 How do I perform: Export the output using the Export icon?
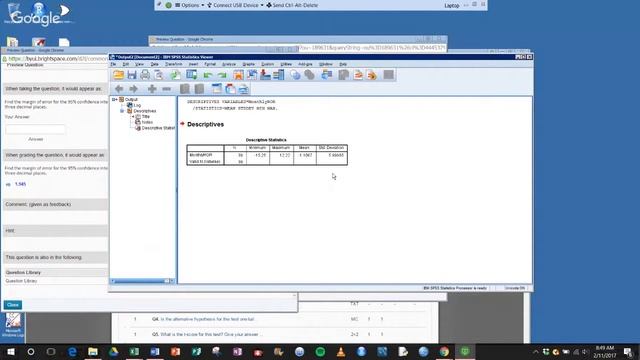click(x=176, y=75)
